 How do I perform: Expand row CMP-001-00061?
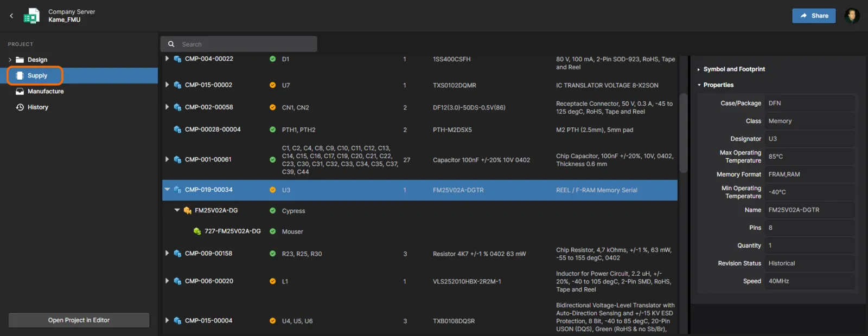tap(167, 159)
